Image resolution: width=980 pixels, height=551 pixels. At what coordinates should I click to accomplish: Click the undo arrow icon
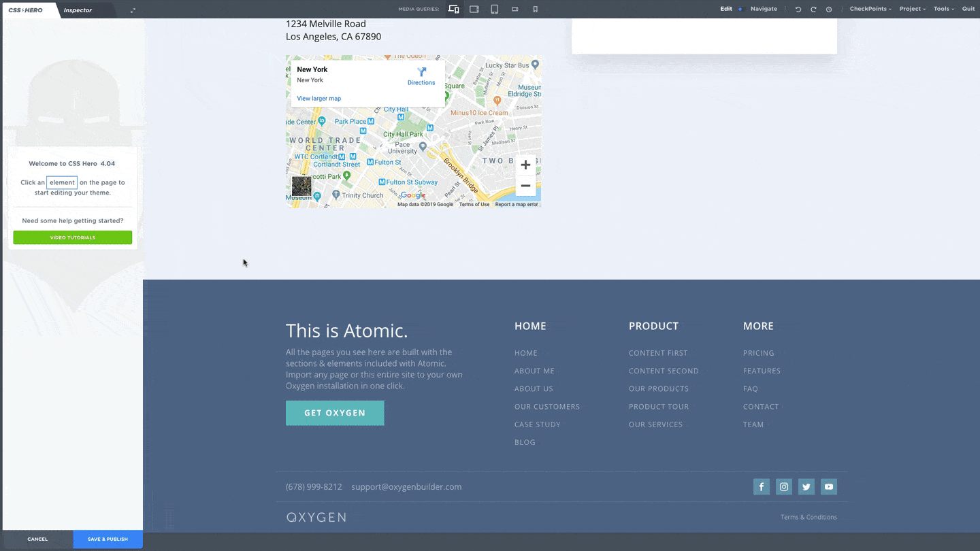pos(798,10)
